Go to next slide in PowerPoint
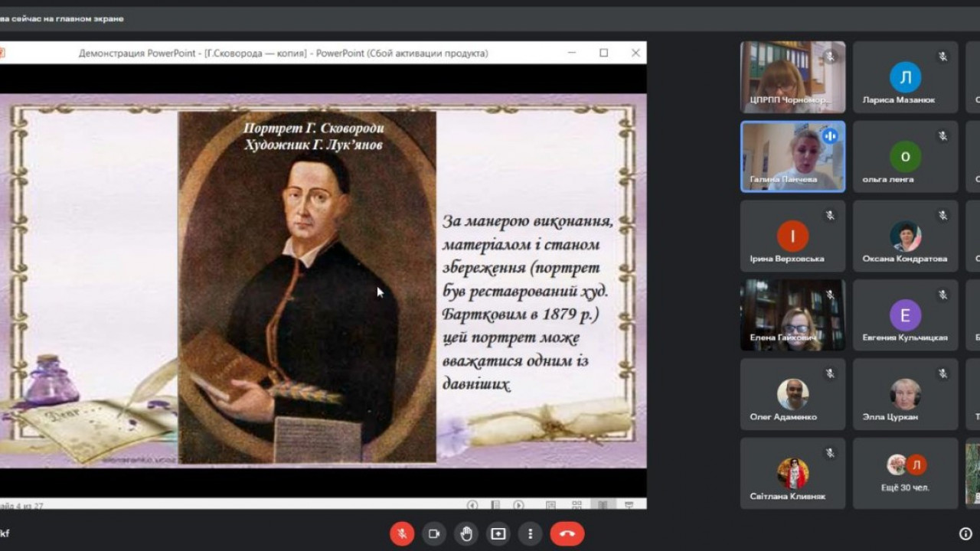The image size is (980, 551). [518, 505]
